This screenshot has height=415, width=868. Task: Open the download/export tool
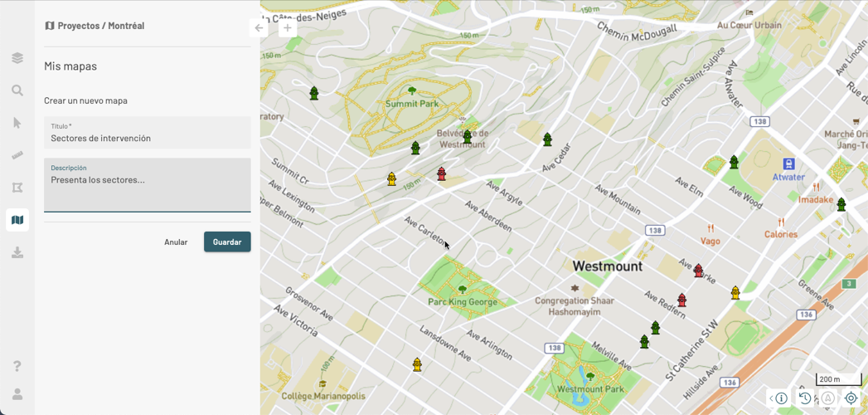point(17,252)
